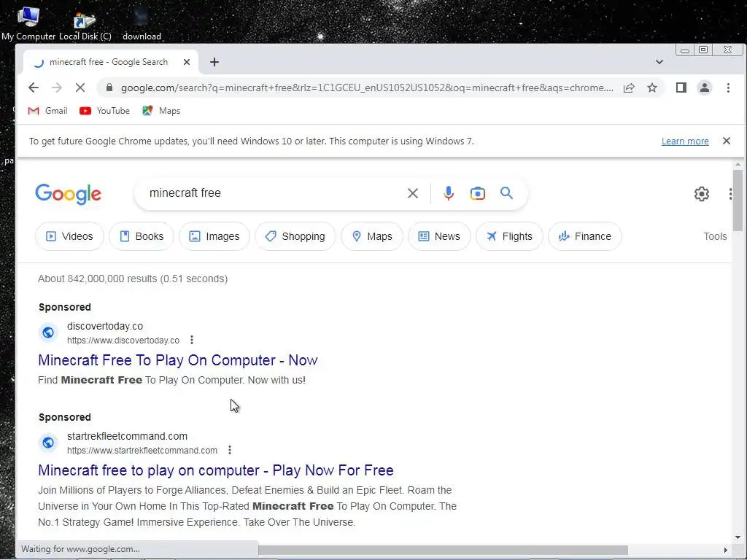
Task: Click the results count text
Action: pos(133,279)
